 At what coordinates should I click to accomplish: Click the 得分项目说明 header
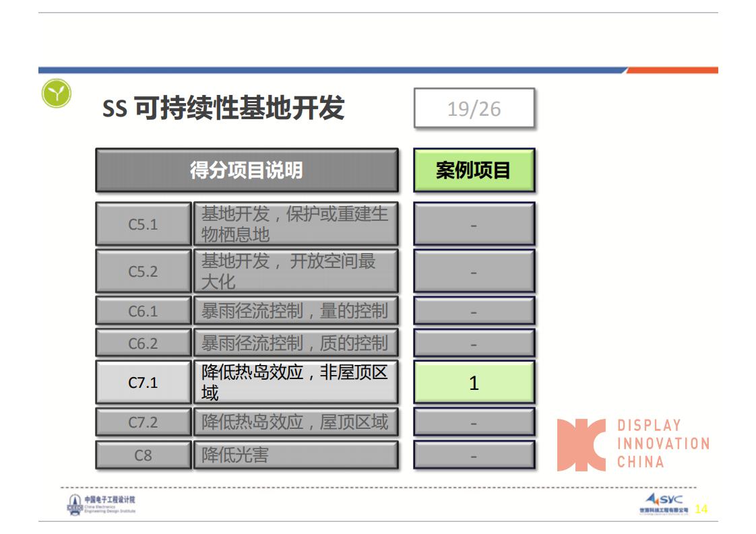coord(247,170)
